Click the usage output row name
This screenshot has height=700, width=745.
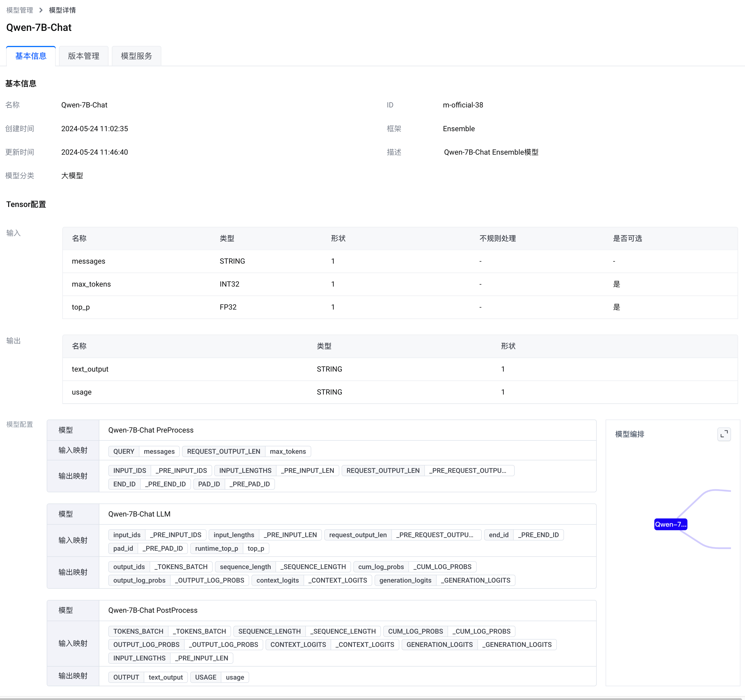[x=82, y=392]
